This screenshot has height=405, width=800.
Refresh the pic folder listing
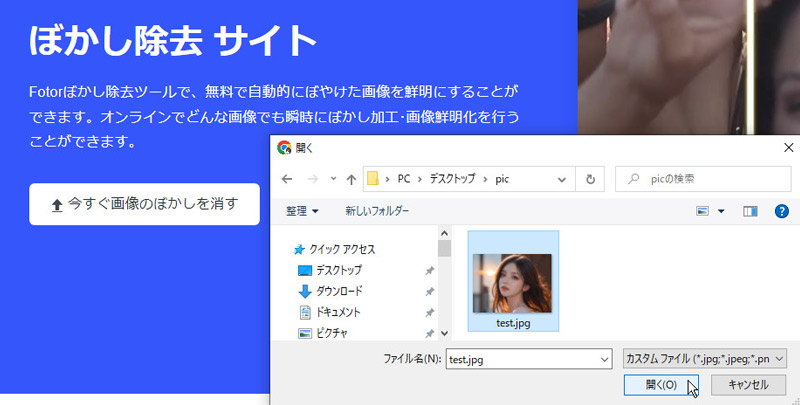coord(591,179)
